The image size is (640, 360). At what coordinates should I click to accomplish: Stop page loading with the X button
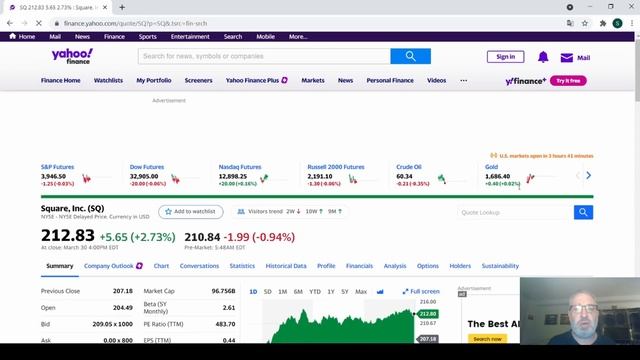coord(39,23)
